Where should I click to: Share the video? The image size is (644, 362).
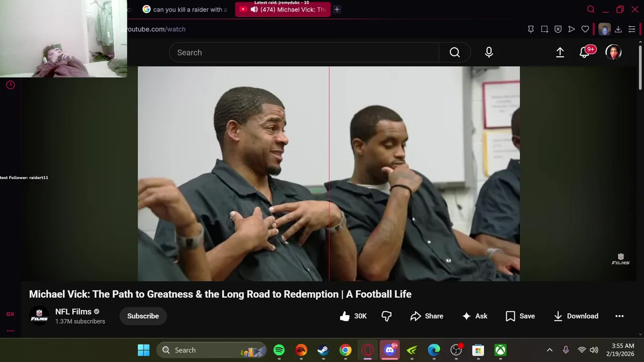pos(427,316)
